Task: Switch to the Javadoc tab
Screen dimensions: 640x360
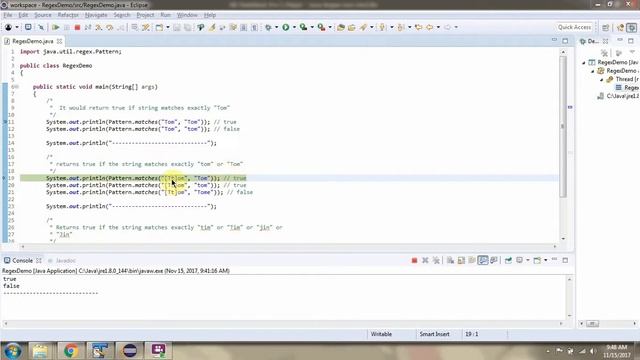Action: coord(62,260)
